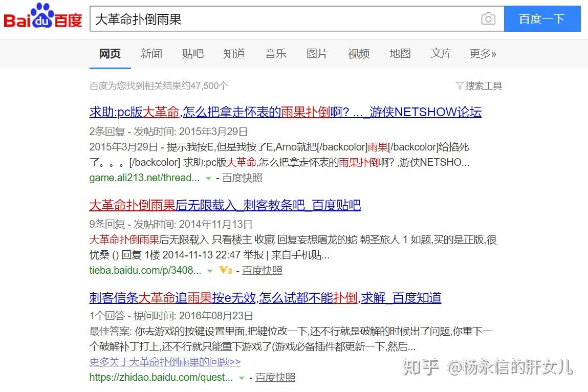Click the Baidu logo
The width and height of the screenshot is (588, 392).
coord(43,16)
